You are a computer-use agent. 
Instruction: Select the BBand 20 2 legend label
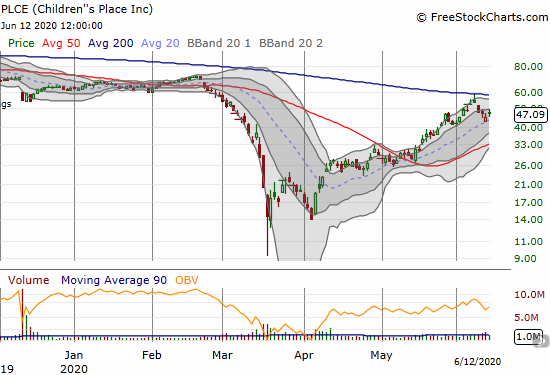(291, 43)
